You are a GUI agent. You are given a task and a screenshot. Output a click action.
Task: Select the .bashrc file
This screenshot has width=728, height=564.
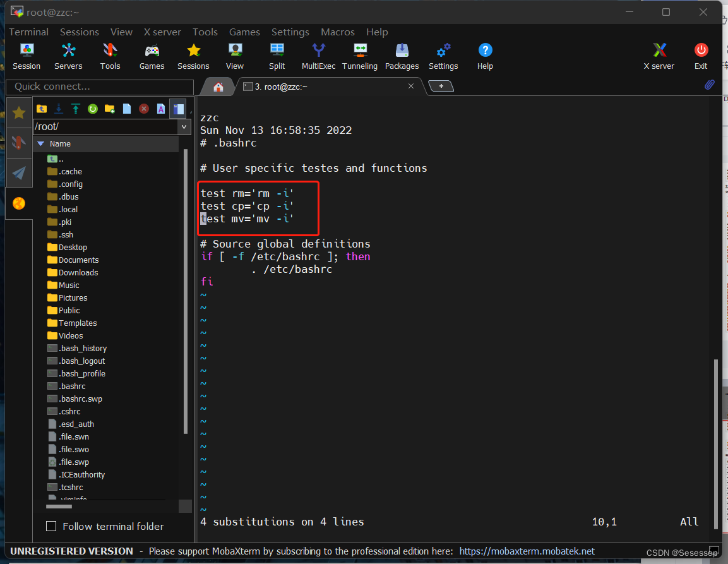tap(67, 386)
